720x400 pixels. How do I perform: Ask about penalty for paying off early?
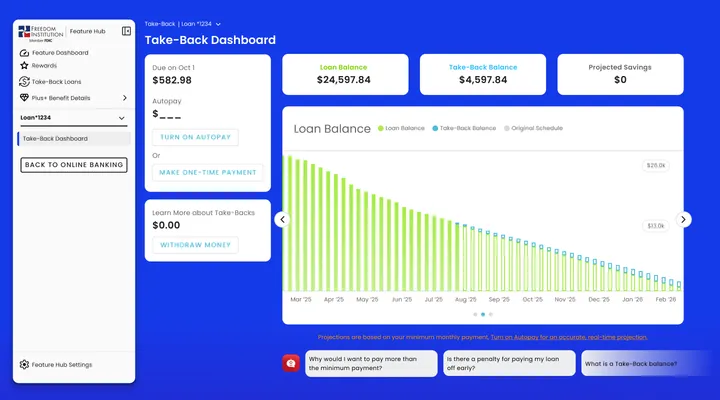(x=509, y=363)
